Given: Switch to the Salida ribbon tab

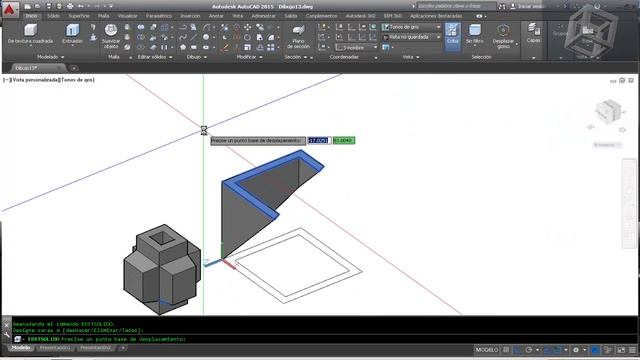Looking at the screenshot, I should 291,16.
